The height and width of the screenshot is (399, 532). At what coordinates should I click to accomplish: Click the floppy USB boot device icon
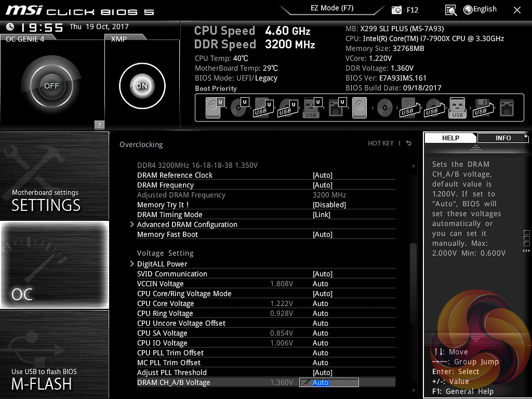tap(481, 109)
